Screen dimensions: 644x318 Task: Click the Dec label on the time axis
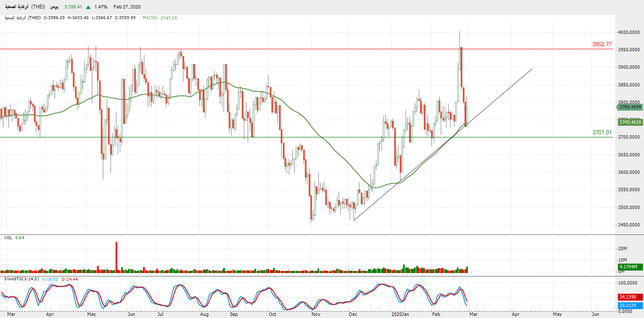coord(352,315)
